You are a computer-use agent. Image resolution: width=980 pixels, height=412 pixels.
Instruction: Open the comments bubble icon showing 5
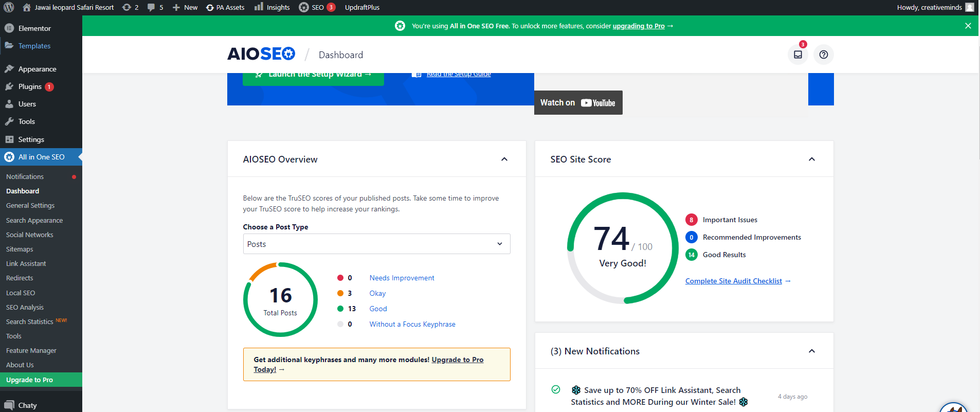click(155, 7)
